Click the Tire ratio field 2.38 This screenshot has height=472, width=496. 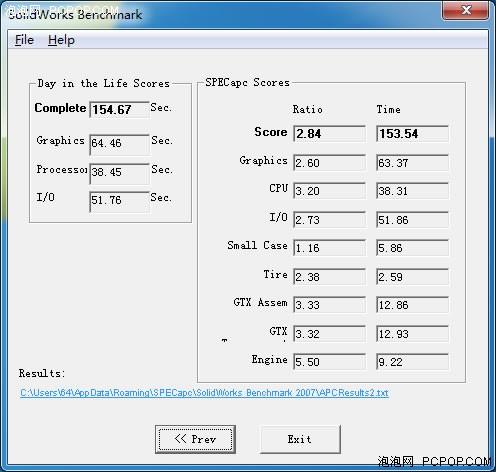(329, 277)
